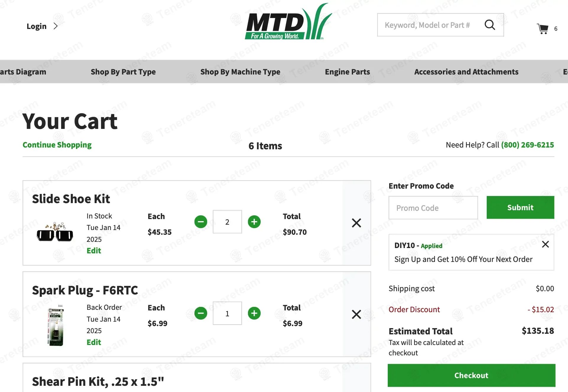
Task: Select the Shipping cost $0.00 value
Action: [x=545, y=289]
